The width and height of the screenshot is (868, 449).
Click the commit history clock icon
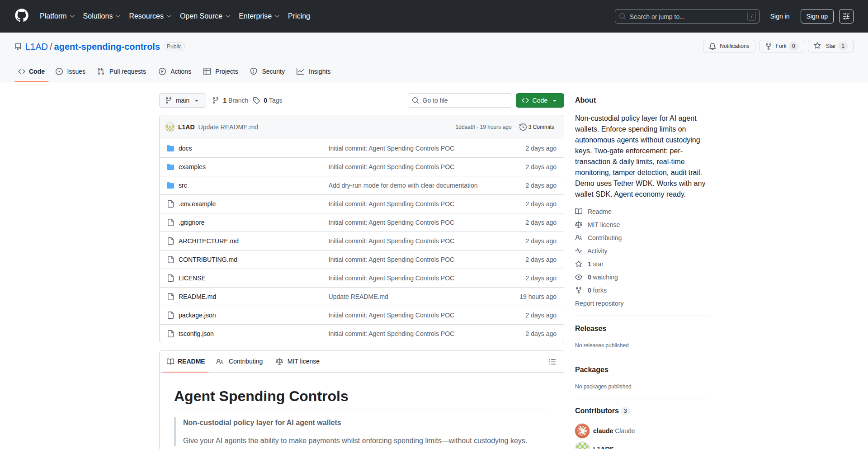pyautogui.click(x=523, y=127)
